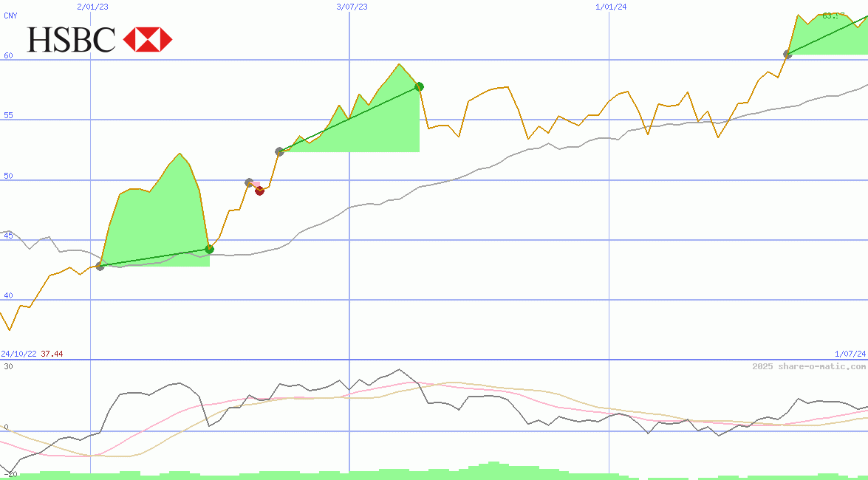Image resolution: width=868 pixels, height=480 pixels.
Task: Select the 1/01/24 date label
Action: click(x=610, y=7)
